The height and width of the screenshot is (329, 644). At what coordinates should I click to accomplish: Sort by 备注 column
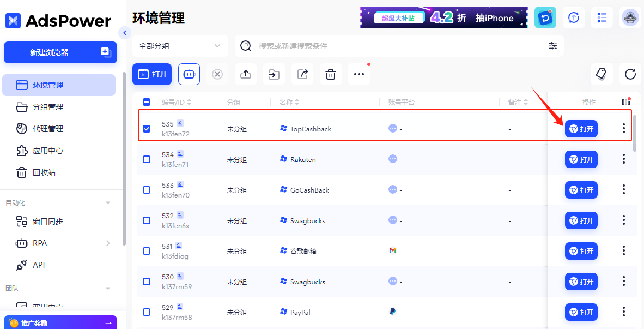point(526,103)
